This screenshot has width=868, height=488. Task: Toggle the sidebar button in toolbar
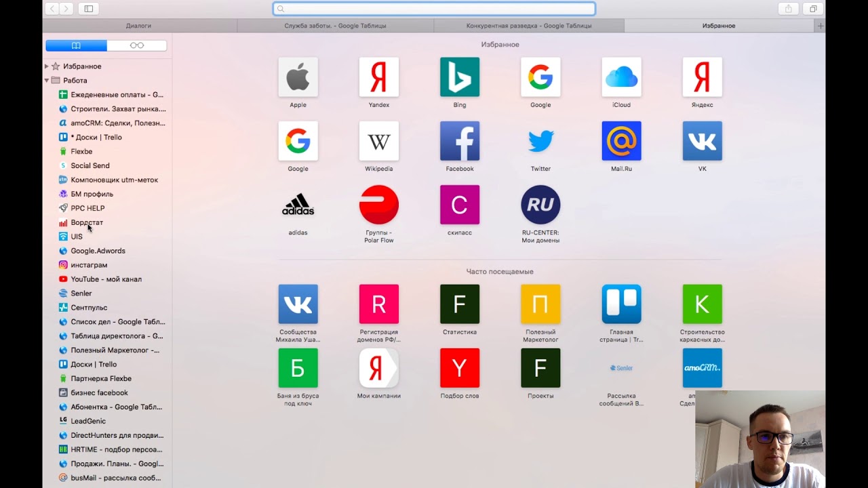coord(88,9)
